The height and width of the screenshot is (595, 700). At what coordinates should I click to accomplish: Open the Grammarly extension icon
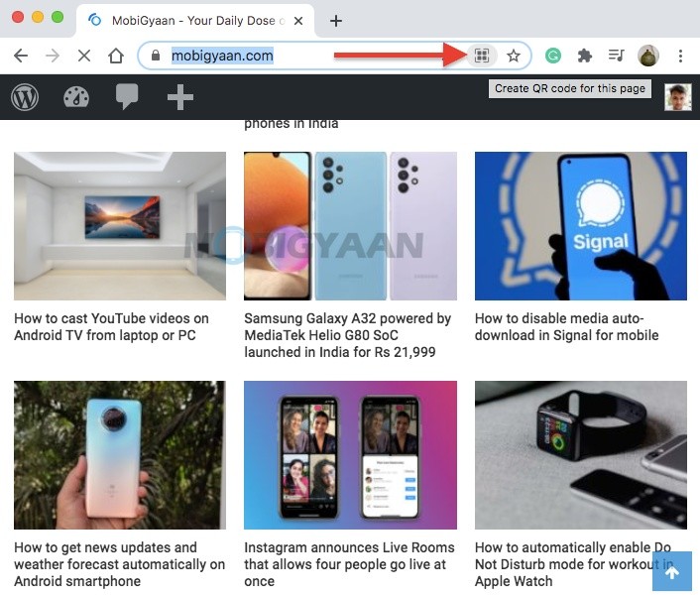[553, 56]
